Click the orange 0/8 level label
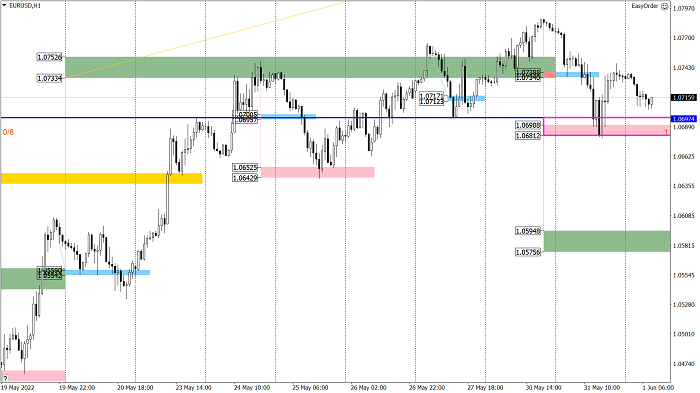Viewport: 700px width, 393px height. pos(8,132)
